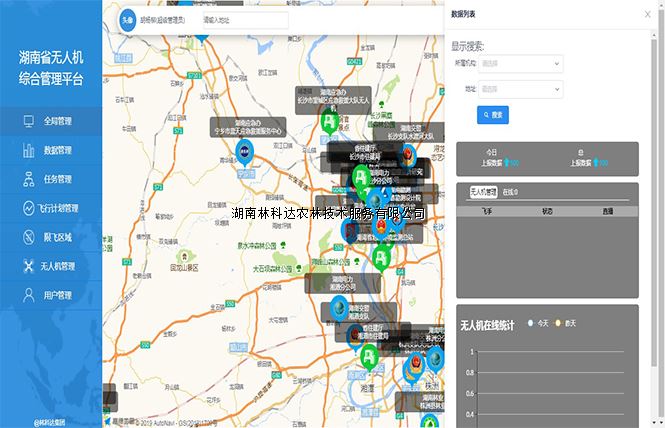Toggle 今天 legend in online chart
Image resolution: width=665 pixels, height=428 pixels.
(x=538, y=323)
